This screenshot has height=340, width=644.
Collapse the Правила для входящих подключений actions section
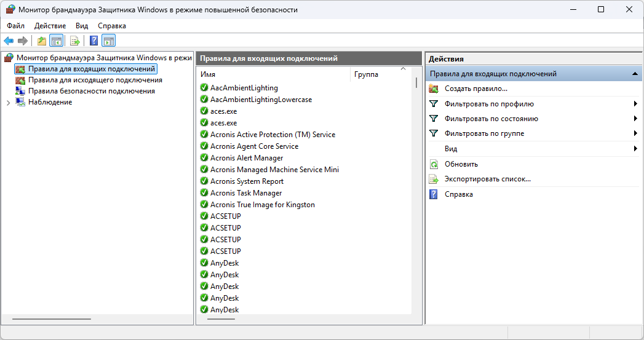(635, 74)
